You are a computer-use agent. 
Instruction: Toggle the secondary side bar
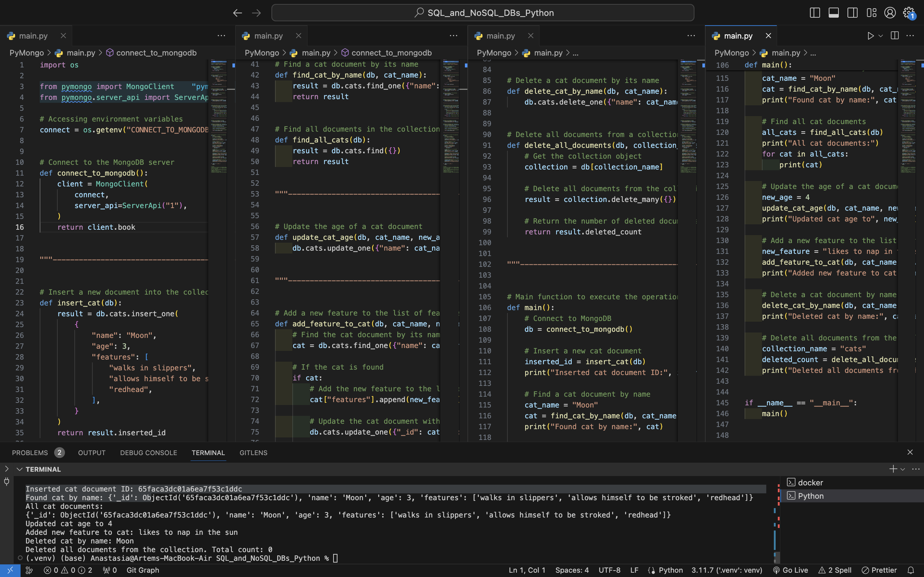(852, 13)
